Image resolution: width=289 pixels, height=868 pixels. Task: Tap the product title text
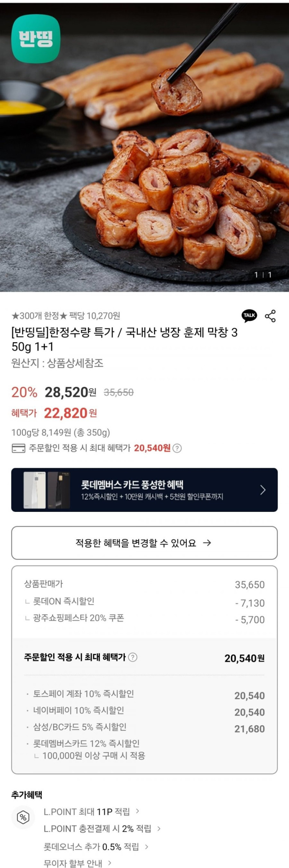click(125, 340)
